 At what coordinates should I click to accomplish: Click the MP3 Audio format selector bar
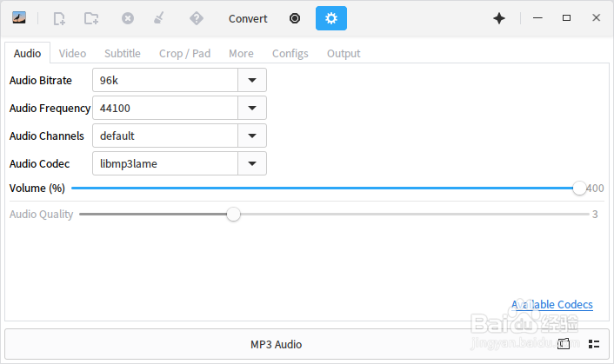pos(277,344)
